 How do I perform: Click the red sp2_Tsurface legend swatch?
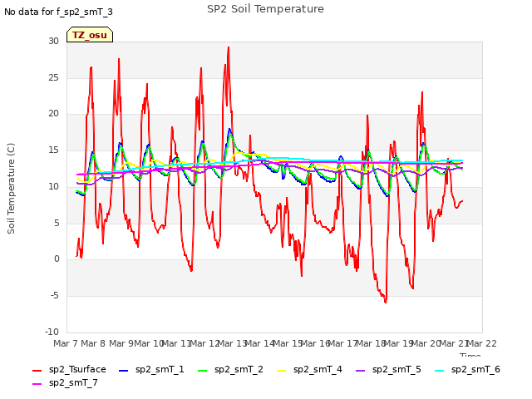(x=37, y=371)
